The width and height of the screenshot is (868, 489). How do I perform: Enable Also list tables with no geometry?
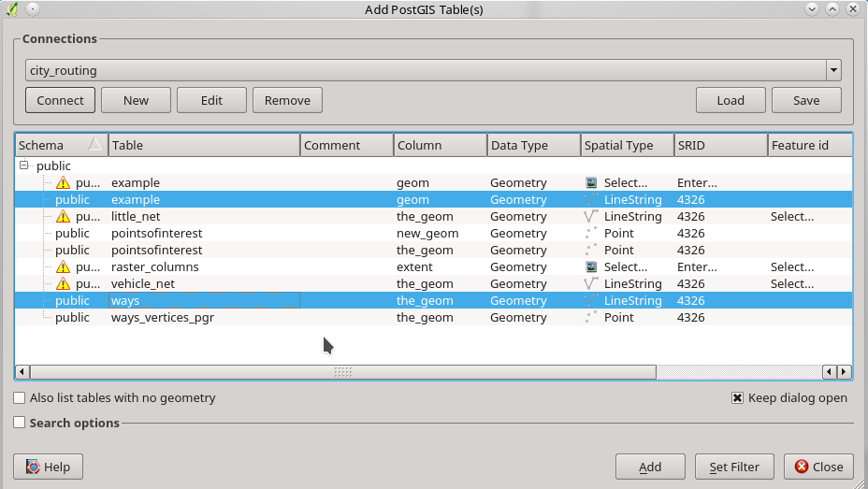click(20, 397)
